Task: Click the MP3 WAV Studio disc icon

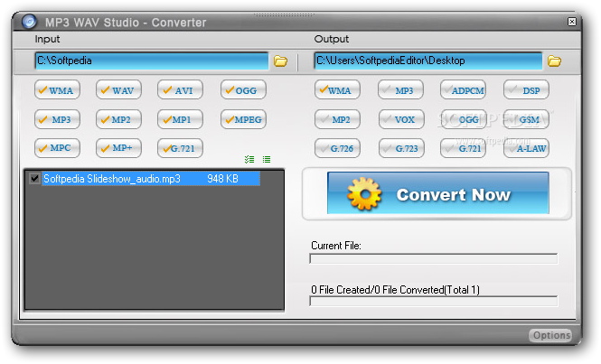Action: pyautogui.click(x=29, y=22)
